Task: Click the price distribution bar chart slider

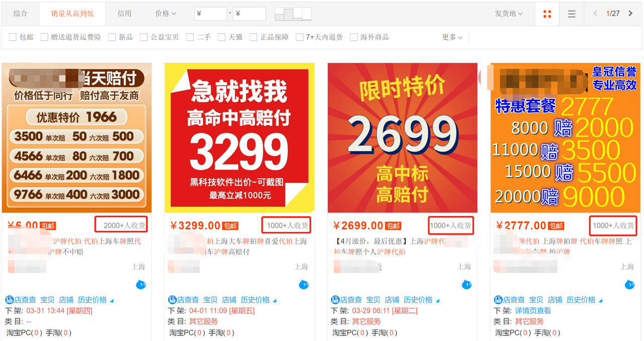Action: 293,14
